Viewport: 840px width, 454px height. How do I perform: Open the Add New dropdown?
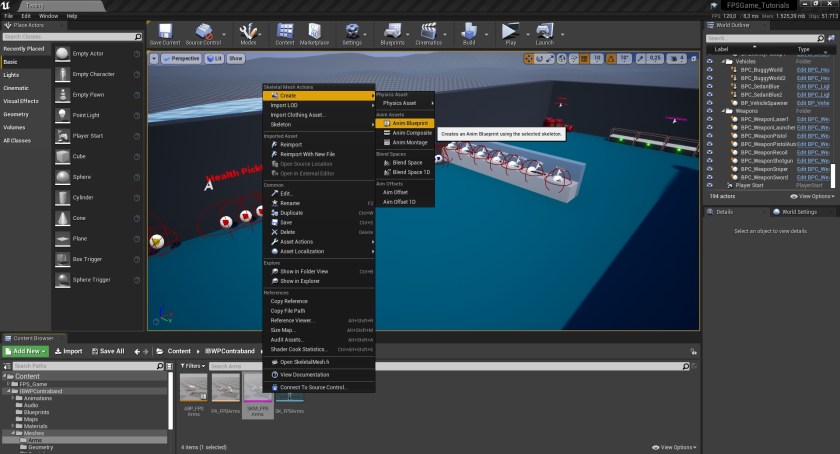click(26, 351)
